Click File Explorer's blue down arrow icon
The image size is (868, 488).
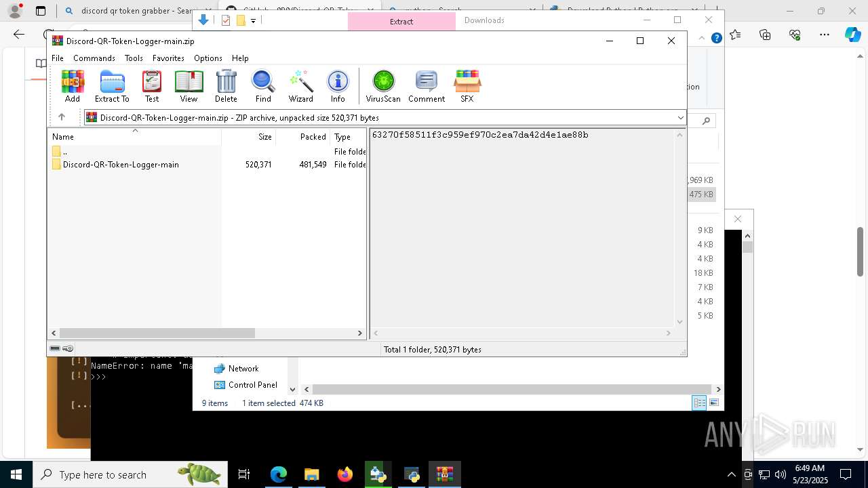point(203,20)
